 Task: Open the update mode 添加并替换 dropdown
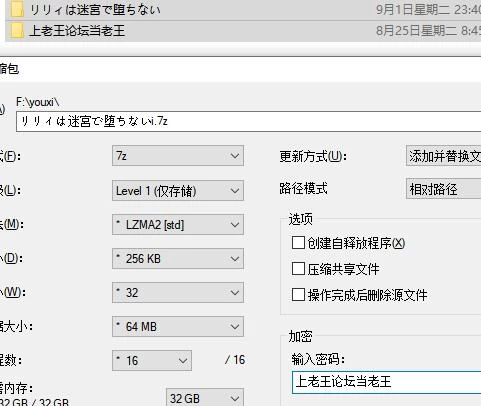click(443, 156)
